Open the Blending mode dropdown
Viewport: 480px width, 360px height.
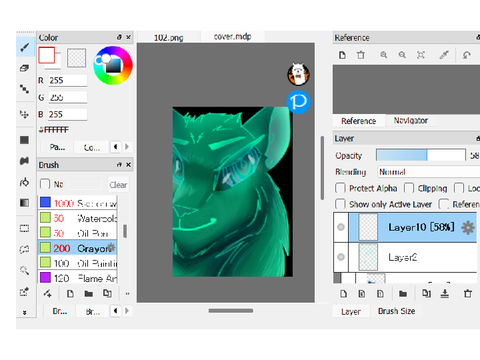pos(428,172)
